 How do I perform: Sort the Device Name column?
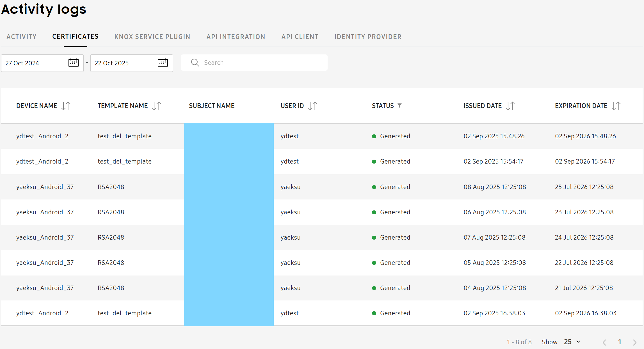click(66, 106)
